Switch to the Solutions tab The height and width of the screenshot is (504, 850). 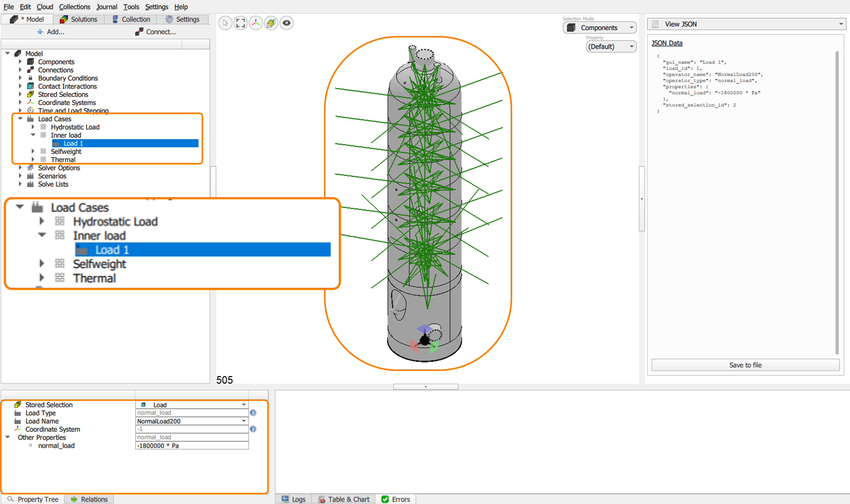(x=79, y=19)
